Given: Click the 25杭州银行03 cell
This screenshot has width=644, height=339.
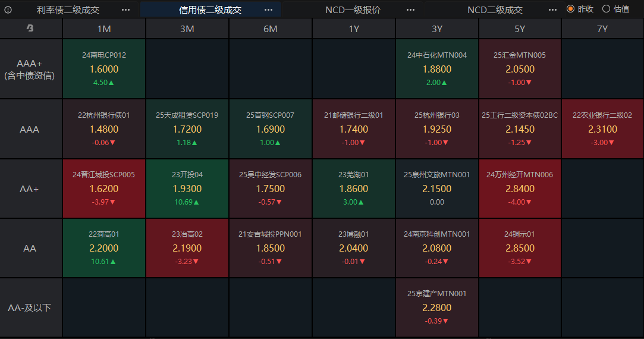Looking at the screenshot, I should 437,129.
